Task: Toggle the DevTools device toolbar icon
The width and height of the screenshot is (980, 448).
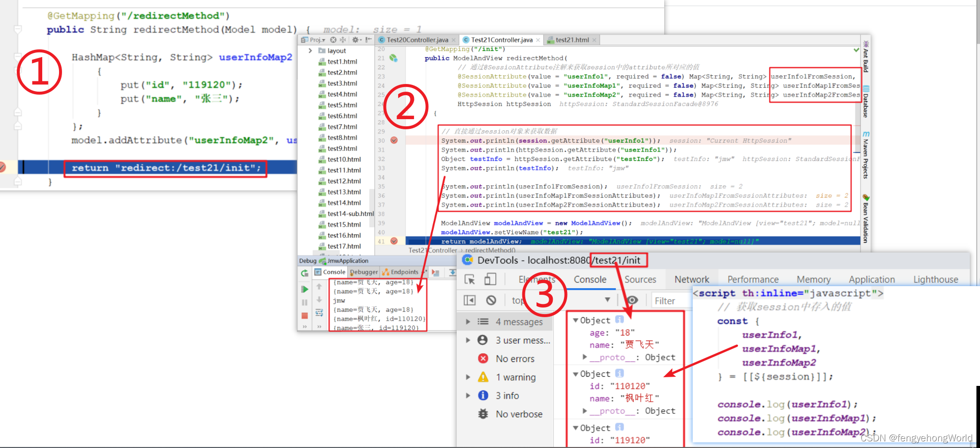Action: [490, 279]
